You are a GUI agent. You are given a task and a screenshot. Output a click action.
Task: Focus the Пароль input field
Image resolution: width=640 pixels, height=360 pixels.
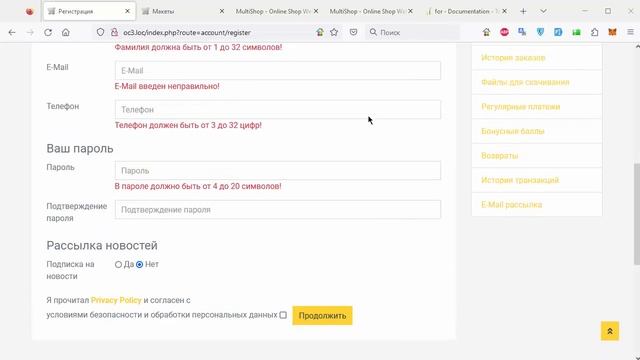coord(278,171)
